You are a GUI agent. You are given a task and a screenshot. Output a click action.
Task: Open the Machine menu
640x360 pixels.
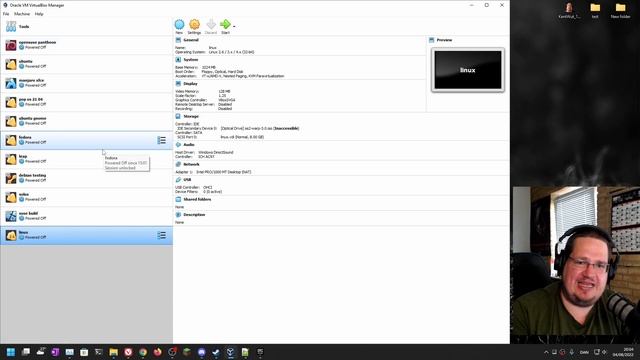(22, 14)
